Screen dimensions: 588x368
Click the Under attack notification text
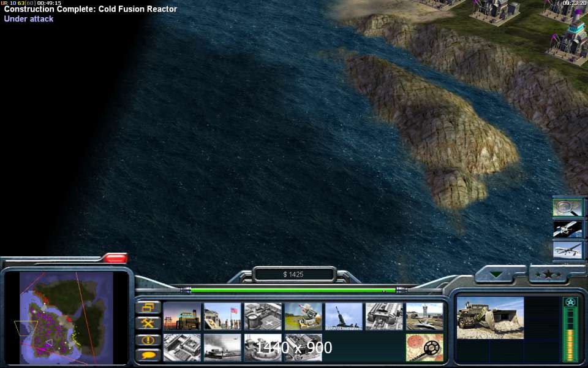(29, 19)
